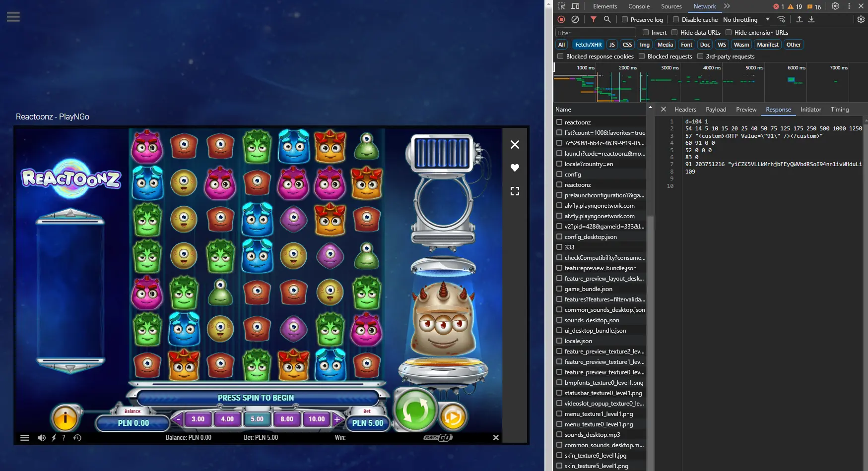
Task: Start autoplay with orange button
Action: [453, 417]
